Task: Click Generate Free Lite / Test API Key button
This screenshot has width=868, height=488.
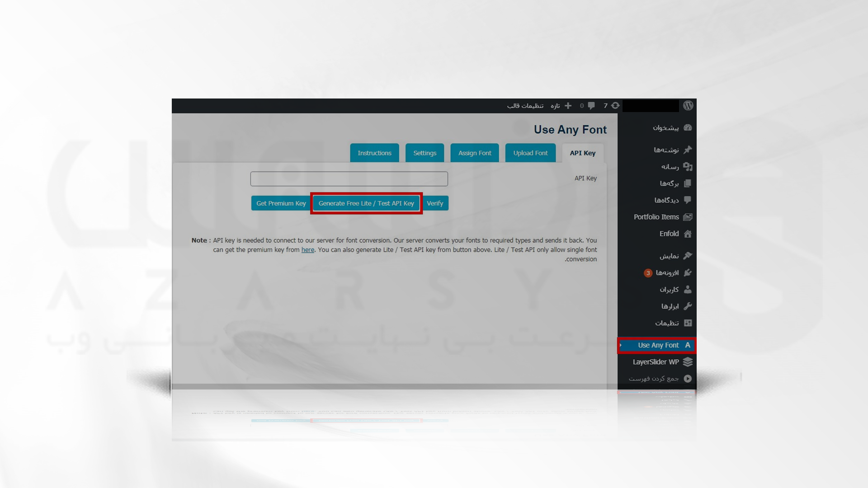Action: pos(366,202)
